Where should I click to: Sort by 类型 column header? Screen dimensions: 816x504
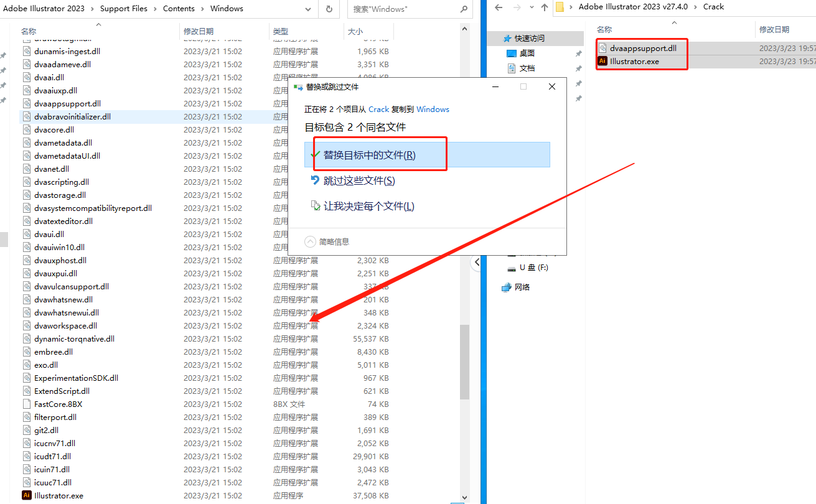281,31
